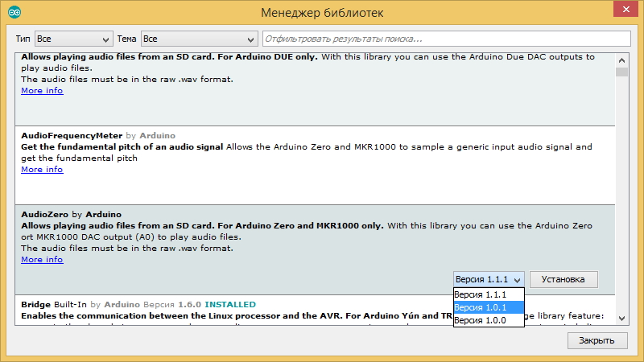Screen dimensions: 644x362
Task: Open More info under AudioFrequencyMeter
Action: point(42,170)
